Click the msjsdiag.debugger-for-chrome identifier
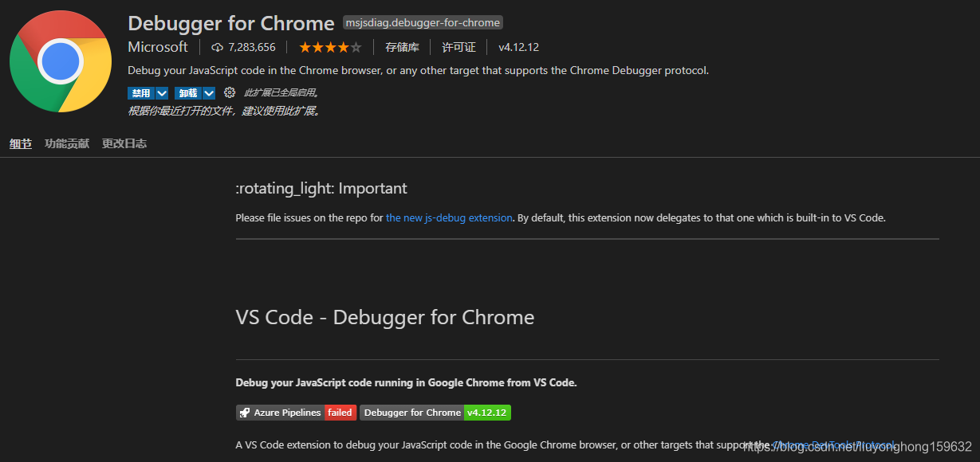The height and width of the screenshot is (462, 980). (423, 23)
